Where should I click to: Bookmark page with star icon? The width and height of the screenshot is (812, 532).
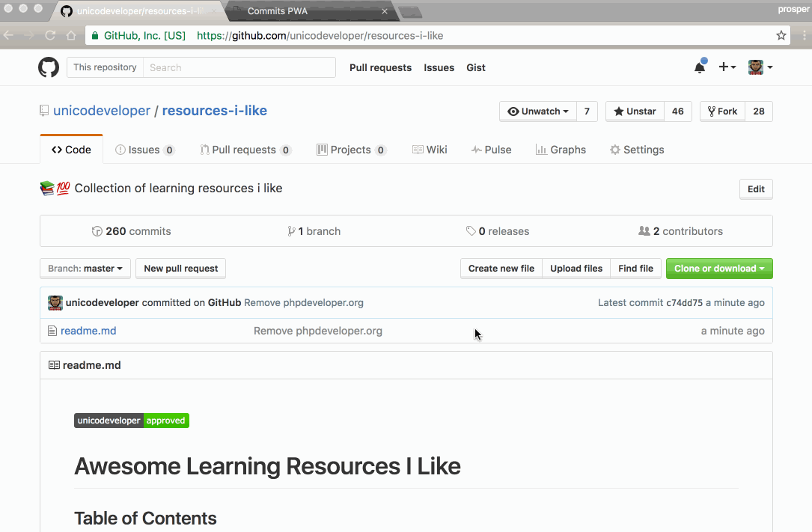781,35
